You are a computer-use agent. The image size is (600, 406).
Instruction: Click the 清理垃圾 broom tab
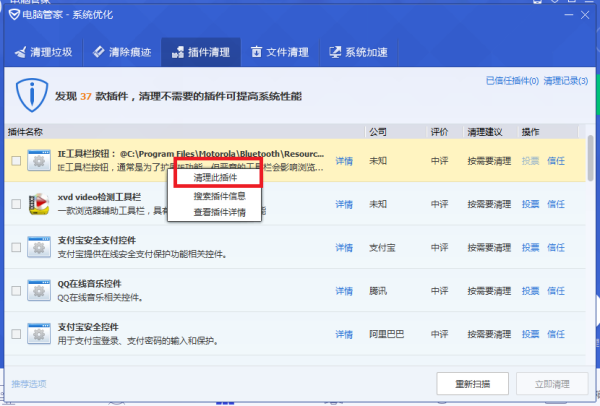point(44,52)
